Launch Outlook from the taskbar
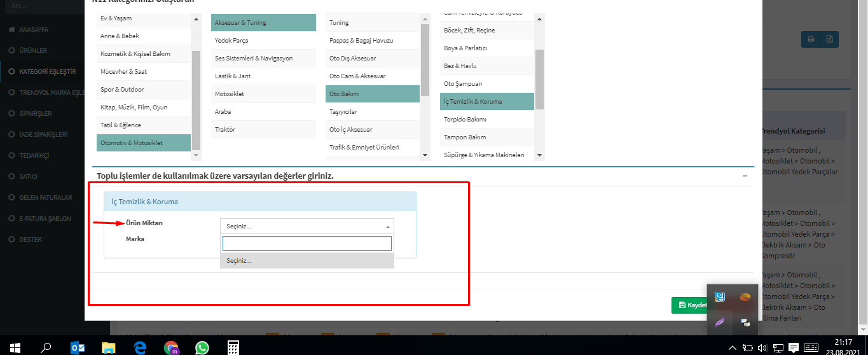The width and height of the screenshot is (868, 355). pos(78,347)
